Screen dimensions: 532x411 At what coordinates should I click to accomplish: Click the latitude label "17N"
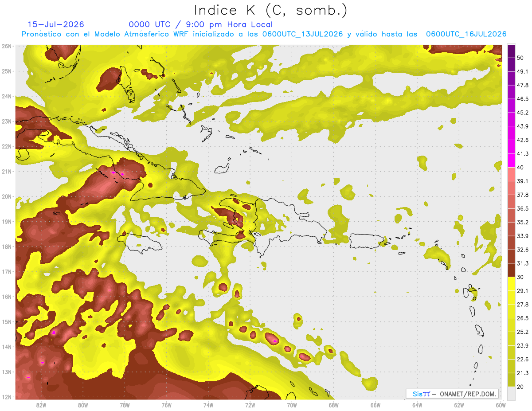click(x=7, y=272)
